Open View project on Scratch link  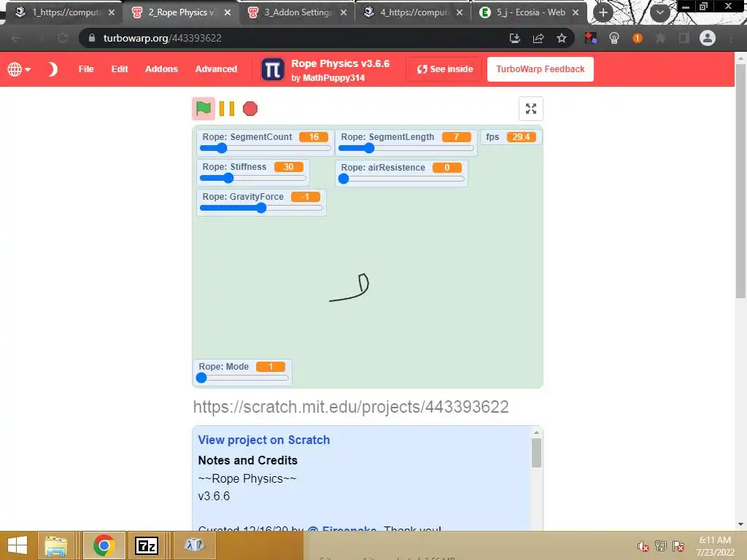(264, 440)
